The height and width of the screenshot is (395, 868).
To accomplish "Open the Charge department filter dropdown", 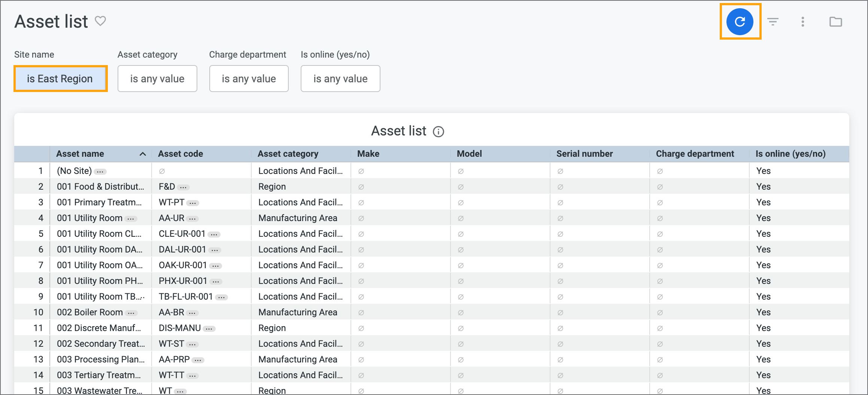I will 249,79.
